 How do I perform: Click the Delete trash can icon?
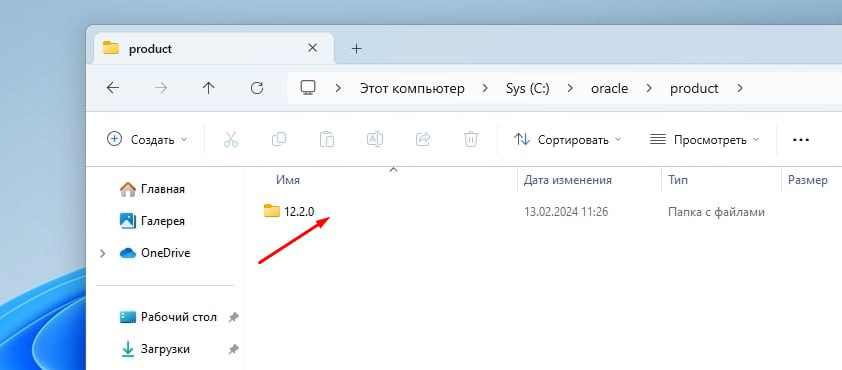(x=471, y=140)
